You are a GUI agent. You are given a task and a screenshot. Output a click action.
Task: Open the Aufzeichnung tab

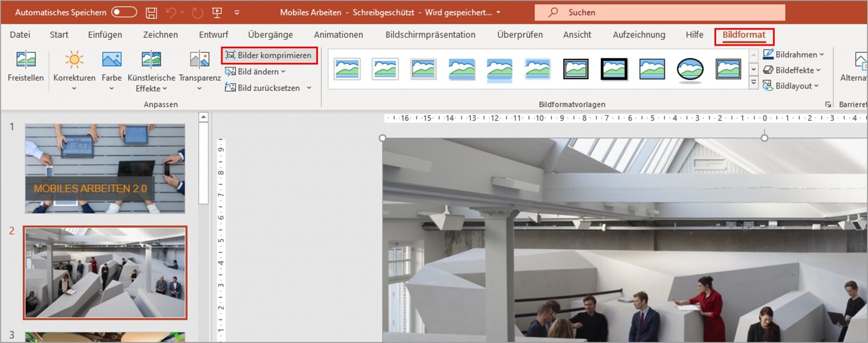[x=639, y=35]
